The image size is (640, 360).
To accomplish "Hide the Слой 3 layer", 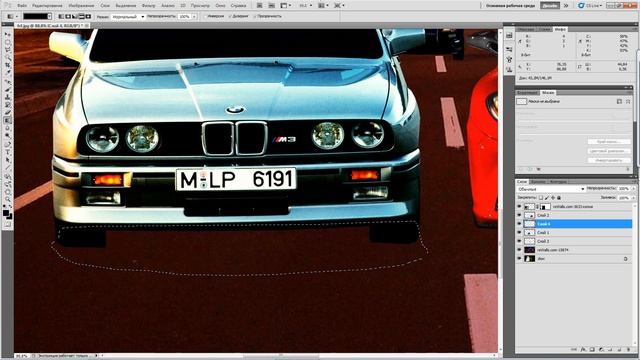I will click(x=519, y=241).
